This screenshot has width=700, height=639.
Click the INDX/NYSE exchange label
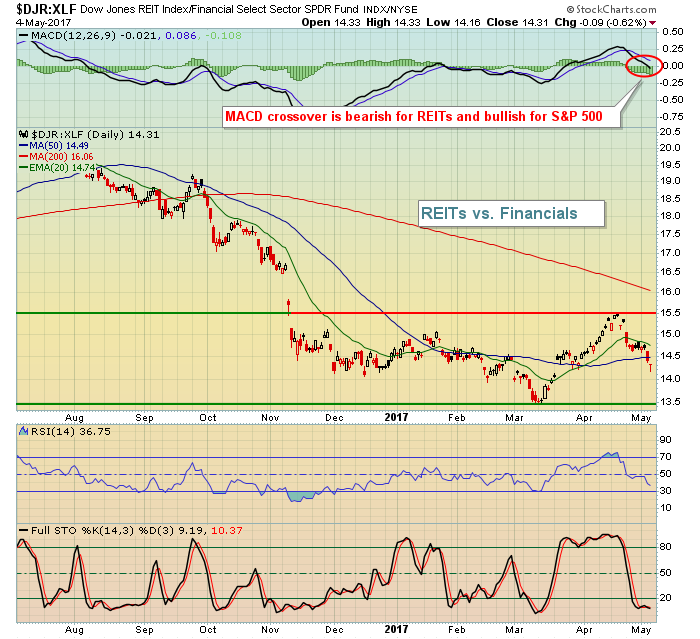pos(390,9)
